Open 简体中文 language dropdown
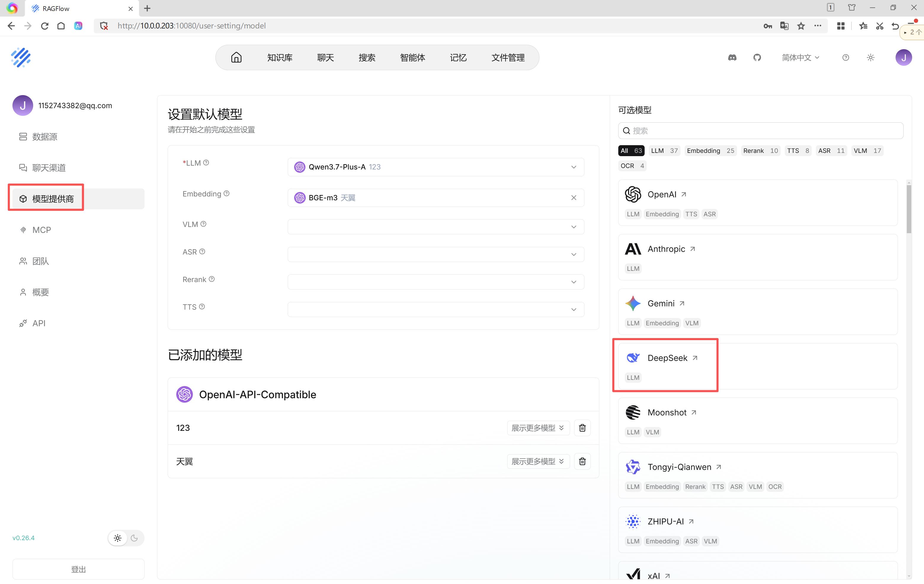The image size is (924, 584). tap(800, 57)
